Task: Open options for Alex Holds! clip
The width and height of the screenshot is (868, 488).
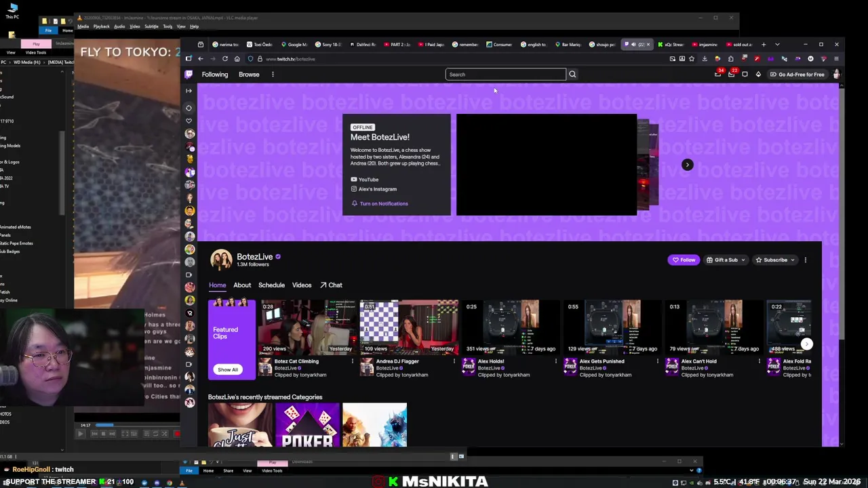Action: (555, 361)
